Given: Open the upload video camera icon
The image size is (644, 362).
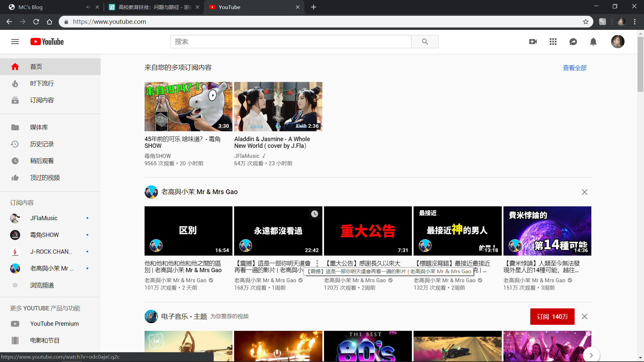Looking at the screenshot, I should point(533,42).
